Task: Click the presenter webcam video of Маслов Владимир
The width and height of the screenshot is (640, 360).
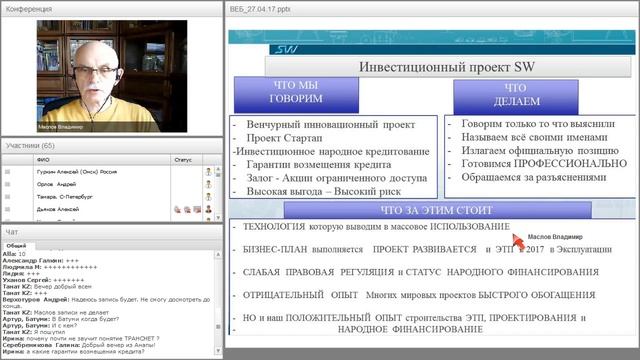Action: coord(112,76)
